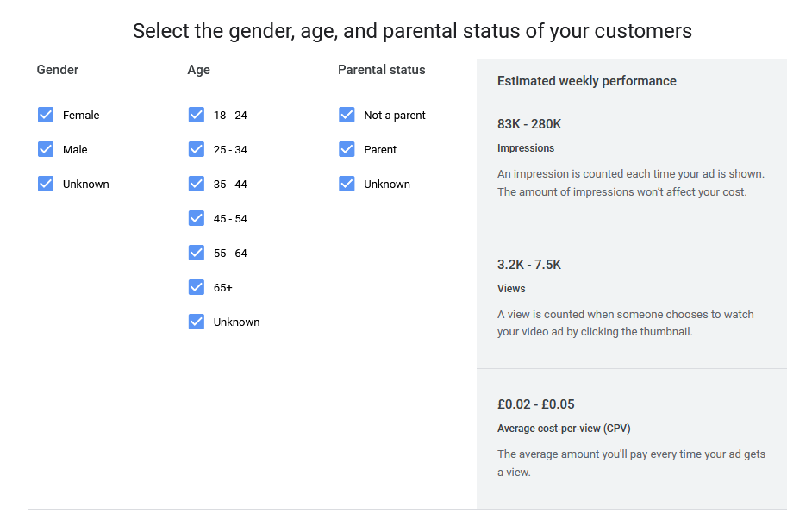Deselect the 35 - 44 age range

click(x=197, y=184)
